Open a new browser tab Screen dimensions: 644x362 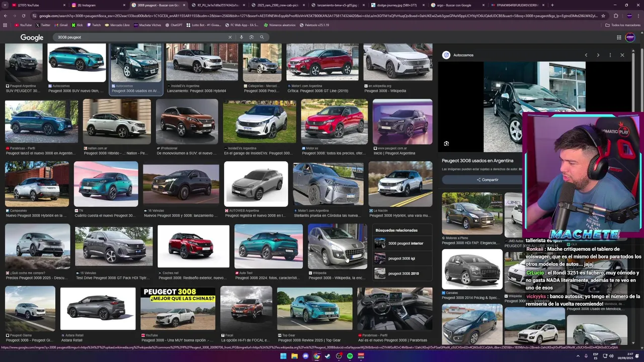552,5
